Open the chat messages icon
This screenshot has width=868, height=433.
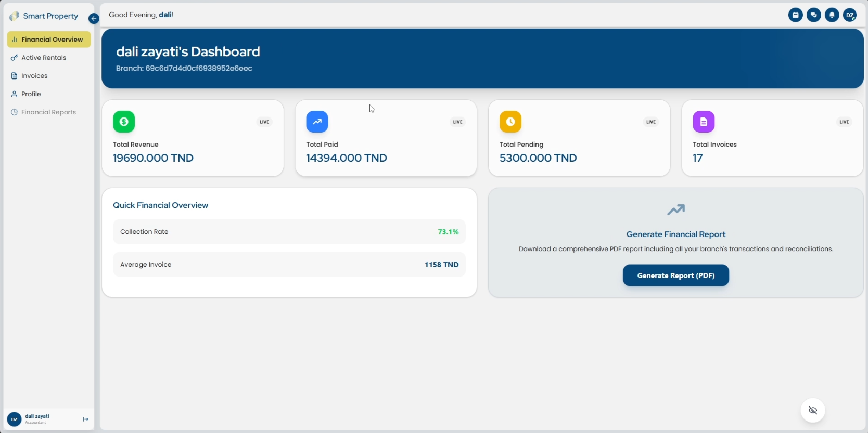(813, 15)
